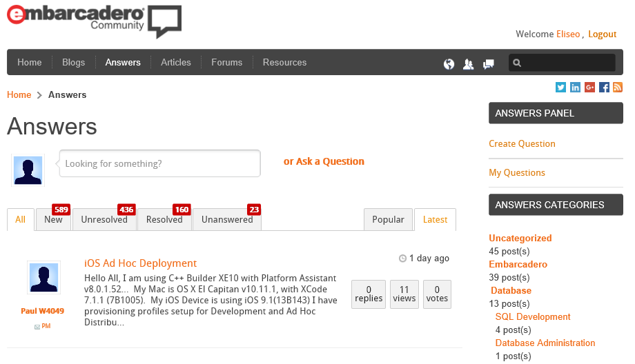
Task: Open the friends icon in navigation bar
Action: pos(469,64)
